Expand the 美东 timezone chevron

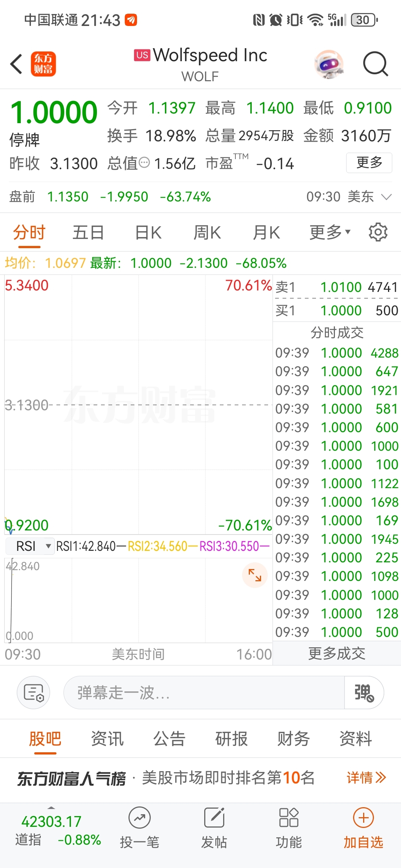[387, 197]
